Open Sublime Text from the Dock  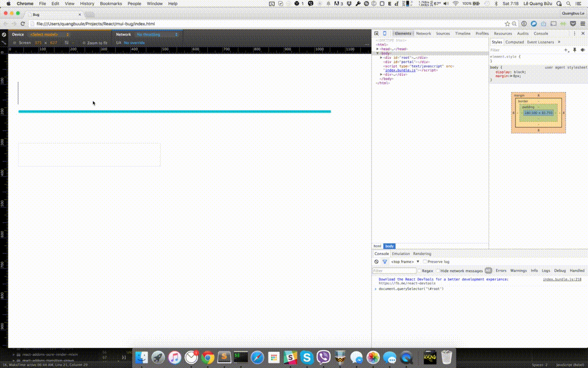click(x=224, y=357)
